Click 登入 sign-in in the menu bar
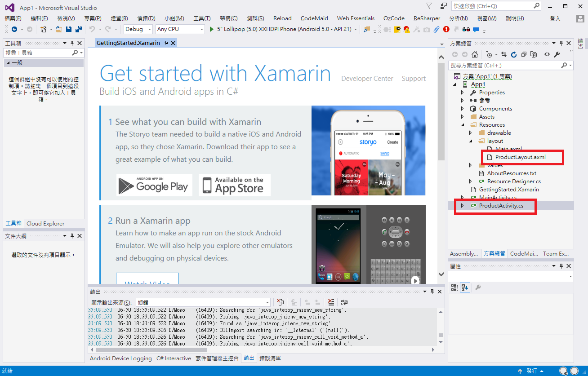The width and height of the screenshot is (588, 376). (555, 18)
